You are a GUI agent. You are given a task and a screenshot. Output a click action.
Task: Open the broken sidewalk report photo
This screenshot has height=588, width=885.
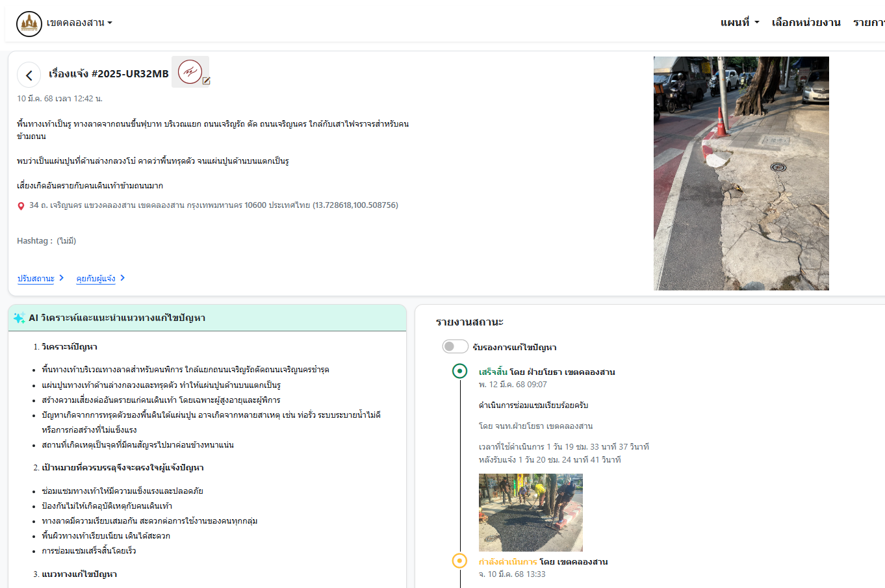click(x=741, y=173)
